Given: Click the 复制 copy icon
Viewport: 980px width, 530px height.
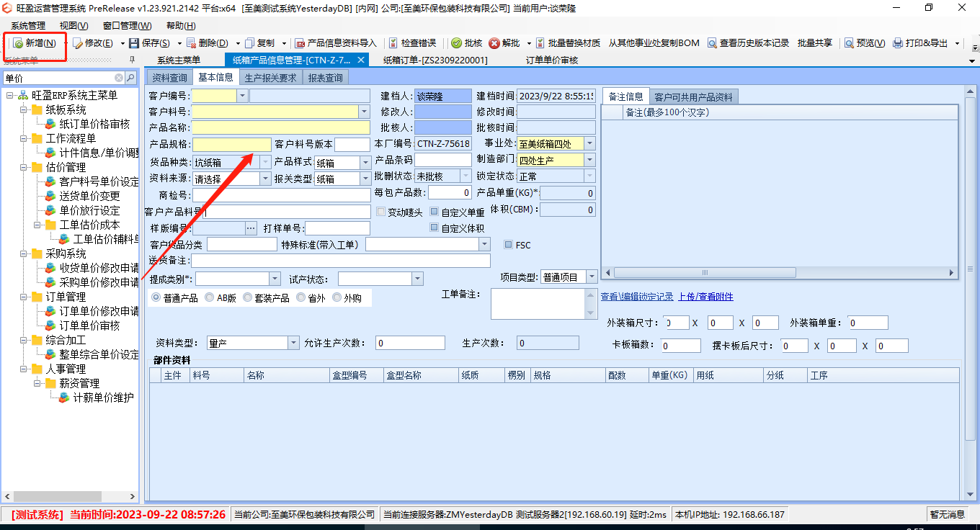Looking at the screenshot, I should (249, 43).
